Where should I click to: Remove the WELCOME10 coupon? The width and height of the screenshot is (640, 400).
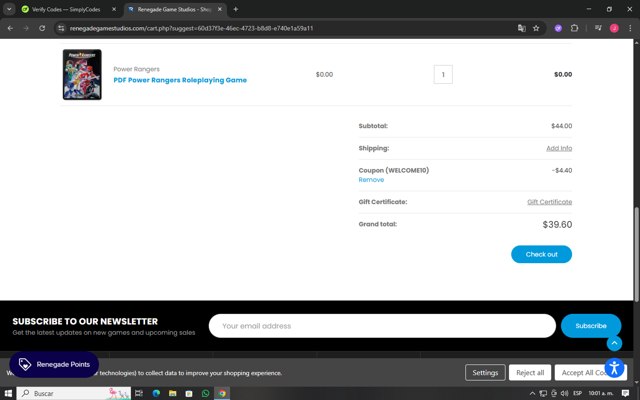click(371, 180)
